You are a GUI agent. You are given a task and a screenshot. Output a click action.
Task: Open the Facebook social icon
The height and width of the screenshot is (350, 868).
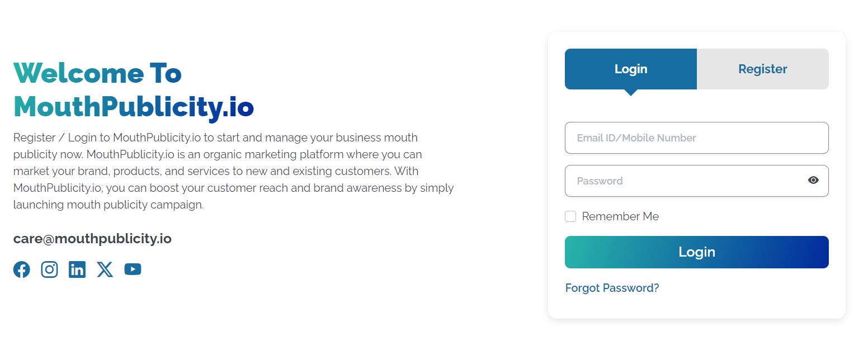(x=22, y=269)
